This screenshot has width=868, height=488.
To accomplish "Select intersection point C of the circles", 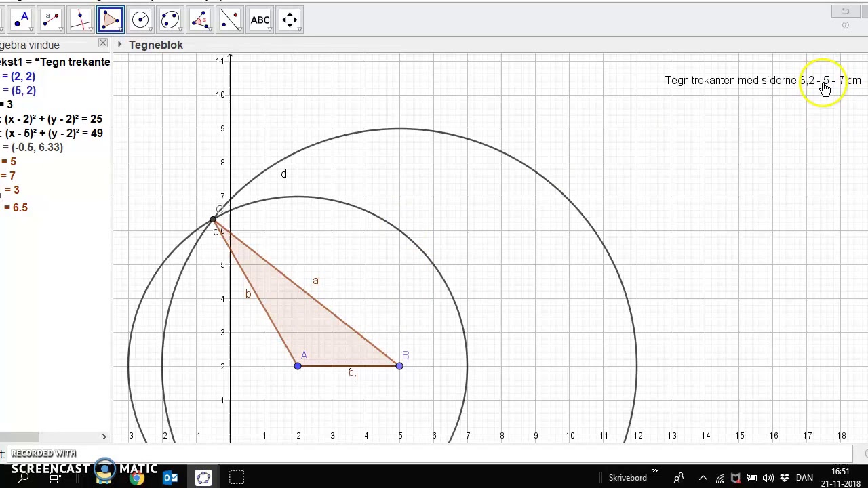I will [x=213, y=220].
